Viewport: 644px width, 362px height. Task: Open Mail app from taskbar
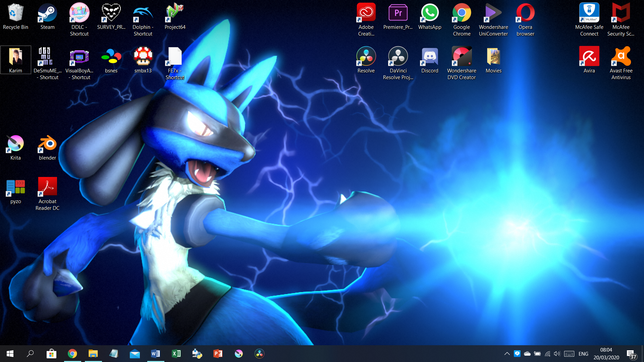click(135, 354)
